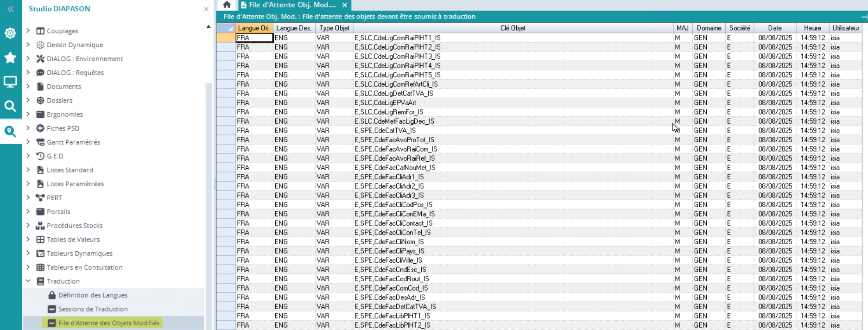This screenshot has width=868, height=330.
Task: Click the gear wheel icon at sidebar top
Action: coord(10,33)
